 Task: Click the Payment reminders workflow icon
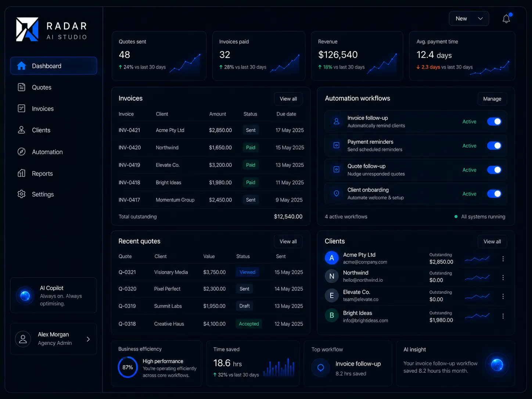(336, 145)
